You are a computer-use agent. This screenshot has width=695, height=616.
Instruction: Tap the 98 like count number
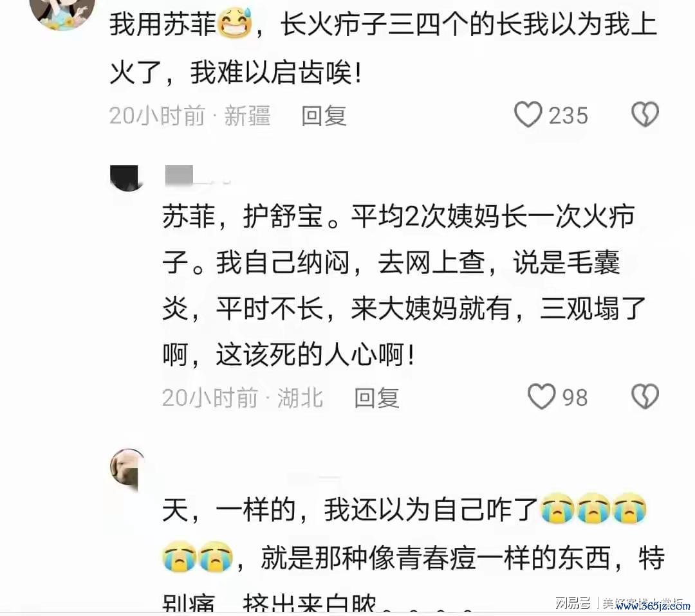pos(575,397)
